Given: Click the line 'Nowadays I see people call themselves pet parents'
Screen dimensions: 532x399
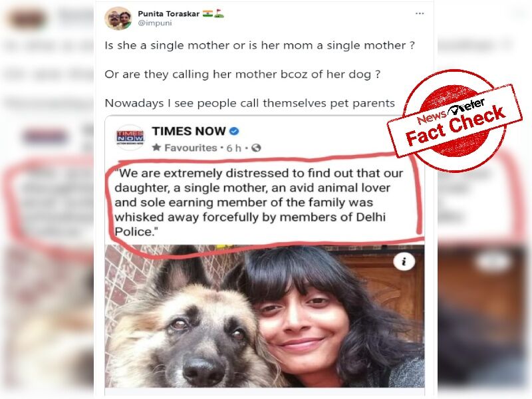Looking at the screenshot, I should (x=250, y=103).
